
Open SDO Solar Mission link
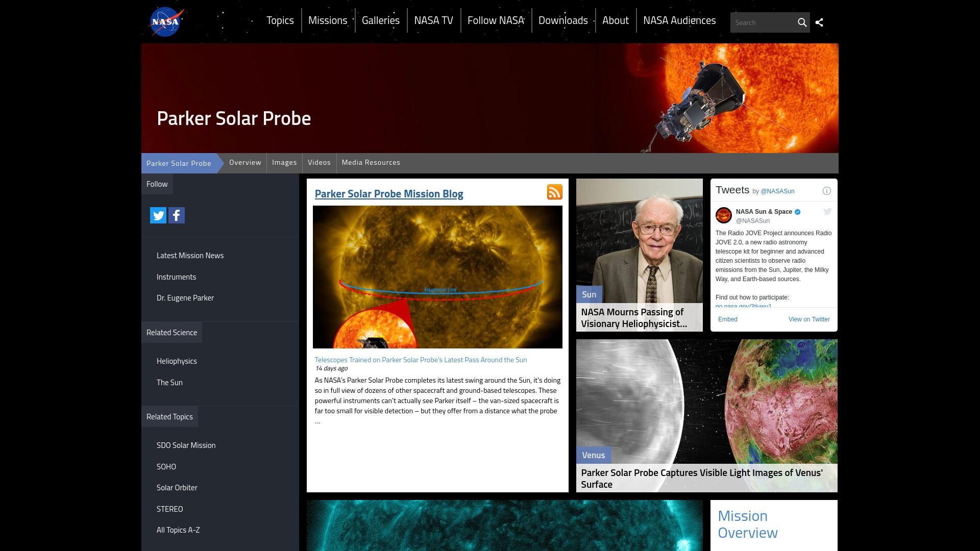coord(186,445)
